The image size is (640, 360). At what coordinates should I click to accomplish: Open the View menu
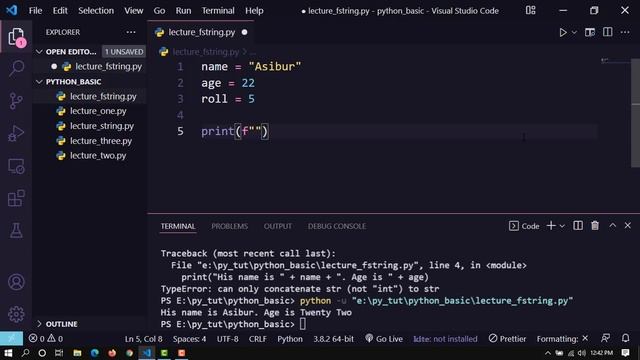point(133,11)
